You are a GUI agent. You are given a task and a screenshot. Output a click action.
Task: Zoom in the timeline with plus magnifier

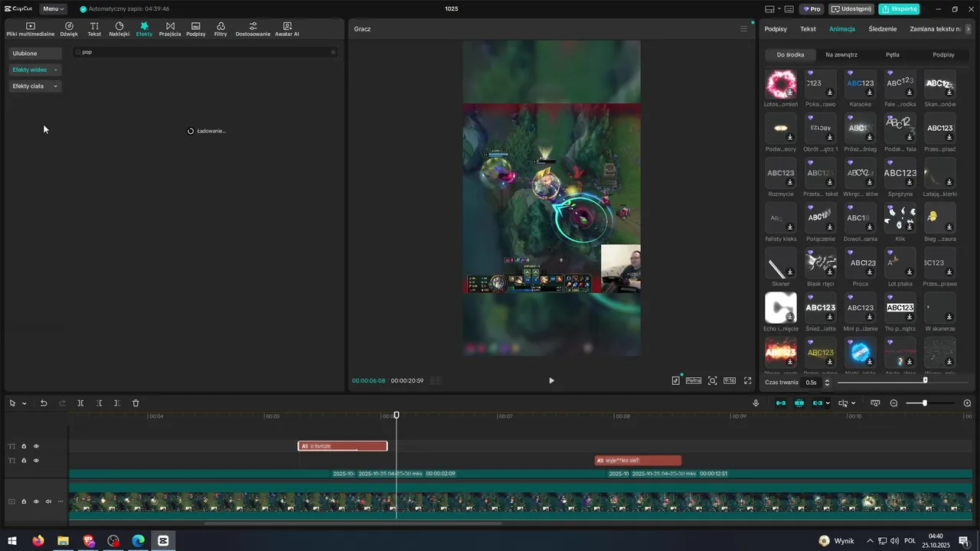click(967, 403)
